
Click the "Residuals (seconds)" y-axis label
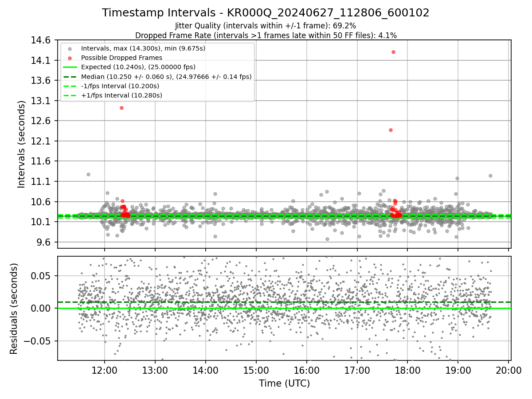coord(14,308)
